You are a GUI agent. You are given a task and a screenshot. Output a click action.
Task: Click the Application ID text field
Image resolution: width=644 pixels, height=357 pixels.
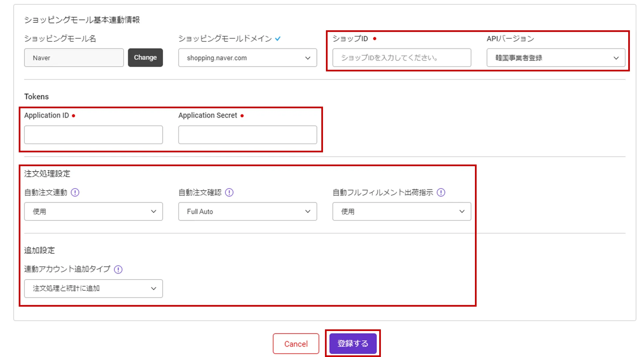coord(93,135)
